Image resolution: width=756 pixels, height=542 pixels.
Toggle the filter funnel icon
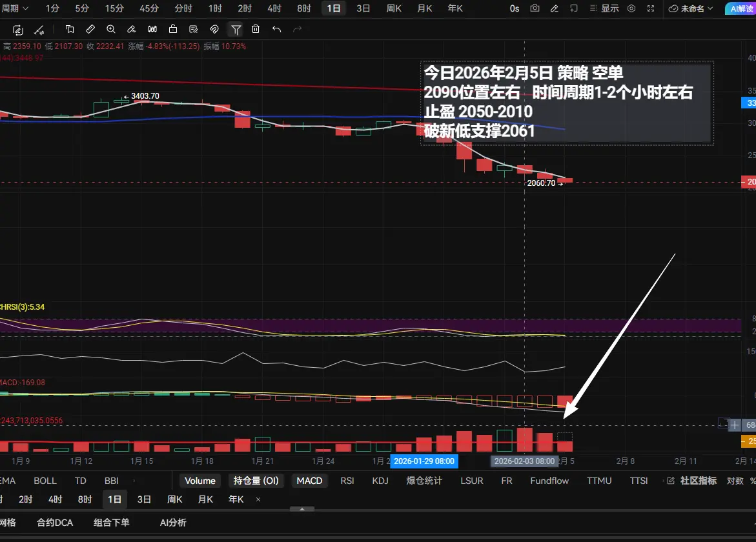[236, 30]
